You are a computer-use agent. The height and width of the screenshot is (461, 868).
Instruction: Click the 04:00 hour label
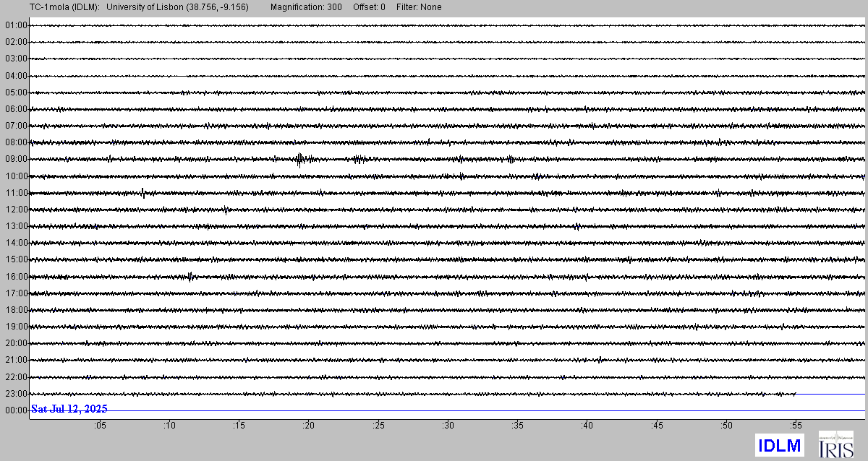(x=16, y=75)
